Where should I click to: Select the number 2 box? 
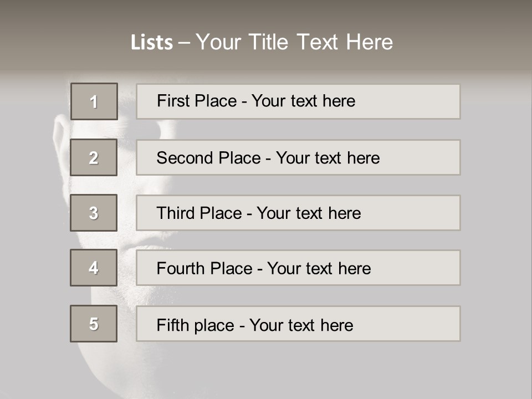(94, 157)
